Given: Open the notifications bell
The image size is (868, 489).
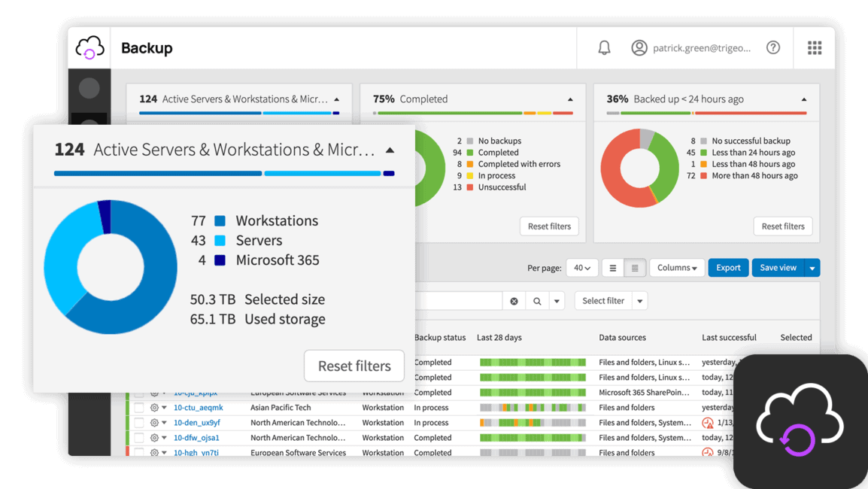Looking at the screenshot, I should click(x=604, y=48).
